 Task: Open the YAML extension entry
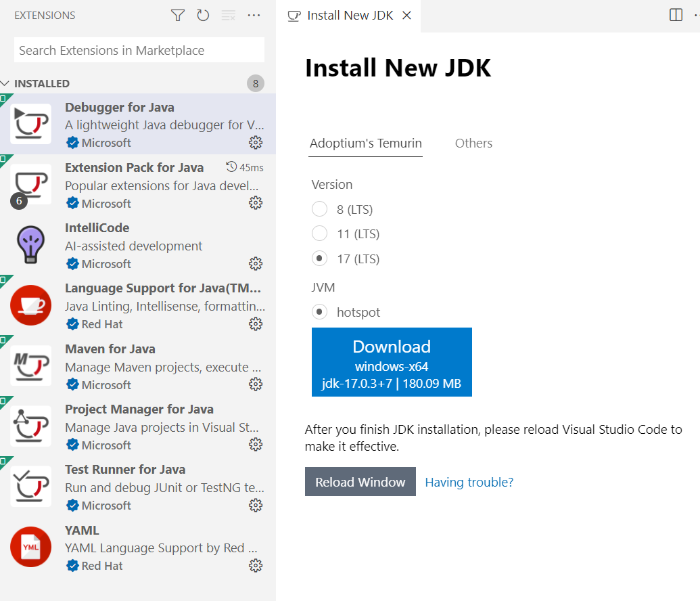[x=138, y=547]
